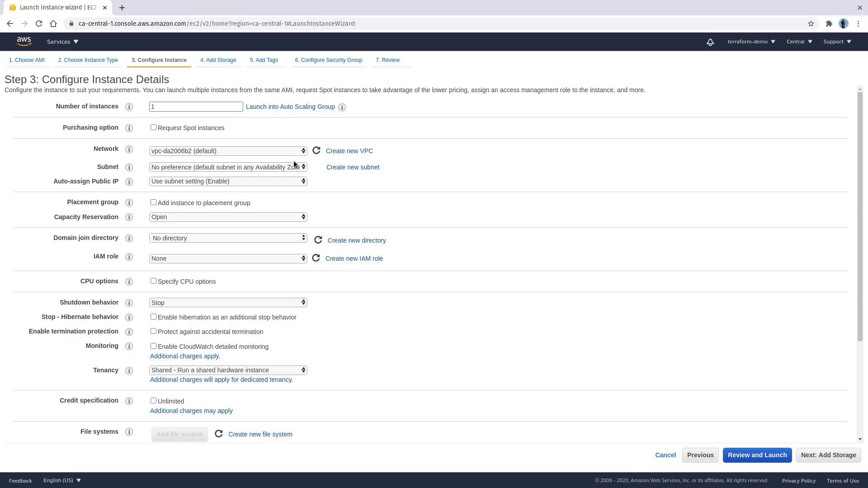The width and height of the screenshot is (868, 488).
Task: Switch to 6. Configure Security Group tab
Action: (x=328, y=60)
